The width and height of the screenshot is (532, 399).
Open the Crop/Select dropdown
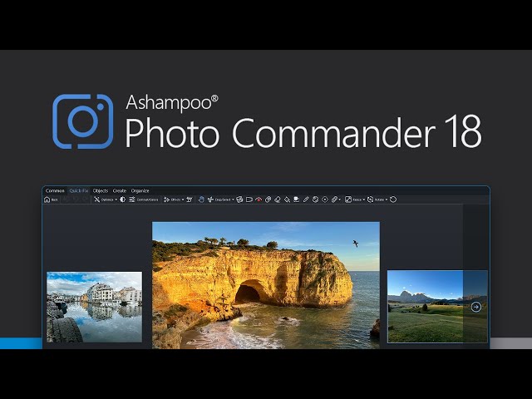[223, 199]
